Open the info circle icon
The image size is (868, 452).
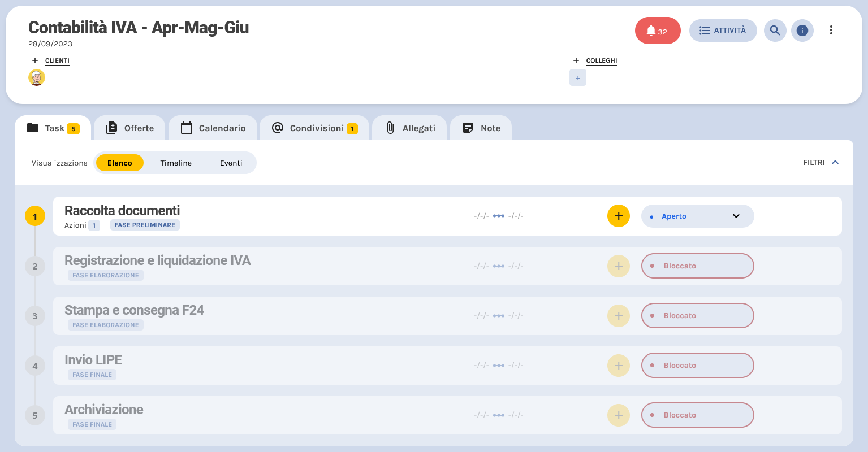click(802, 31)
